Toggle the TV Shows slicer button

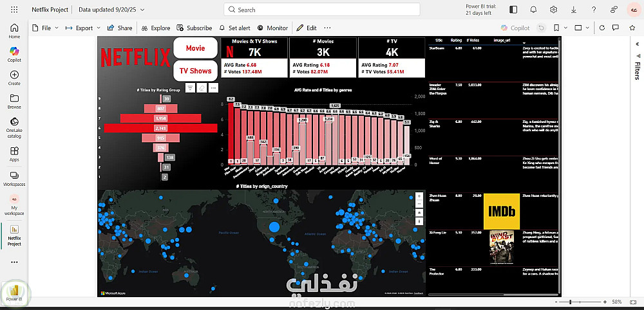point(196,71)
